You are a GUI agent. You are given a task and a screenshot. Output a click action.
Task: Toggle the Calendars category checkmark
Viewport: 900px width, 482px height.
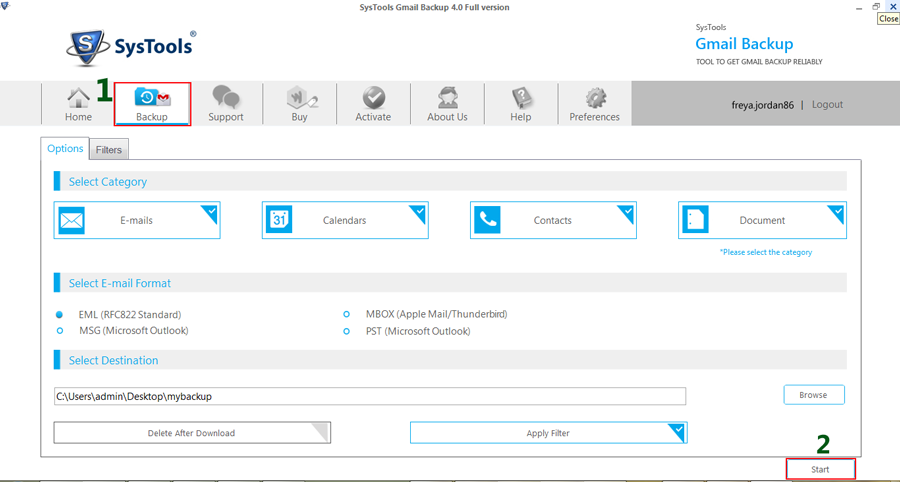coord(419,212)
